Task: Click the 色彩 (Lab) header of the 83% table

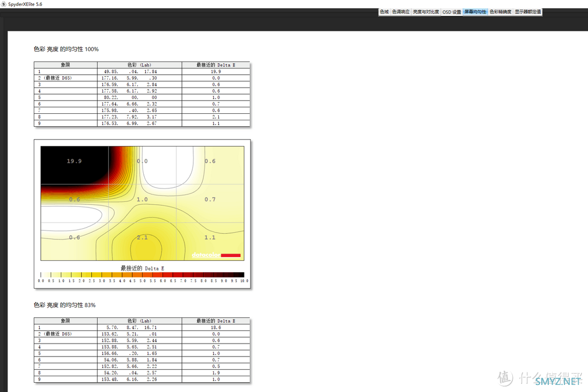Action: coord(139,321)
